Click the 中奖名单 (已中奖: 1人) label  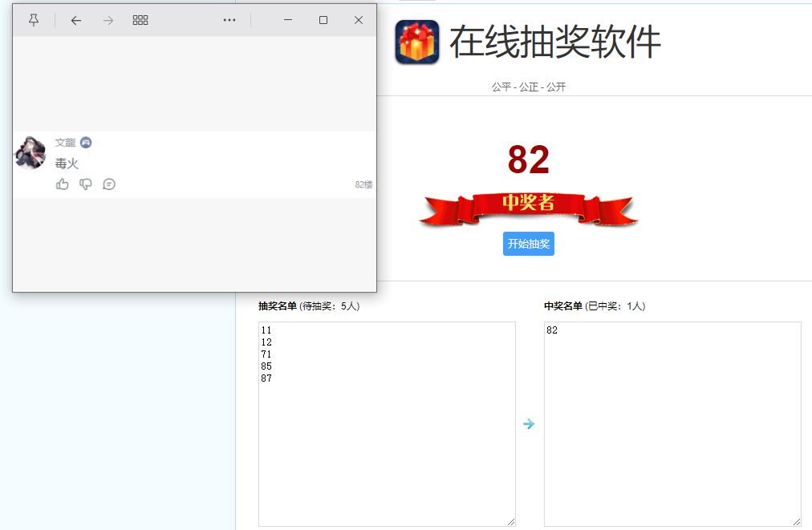595,305
